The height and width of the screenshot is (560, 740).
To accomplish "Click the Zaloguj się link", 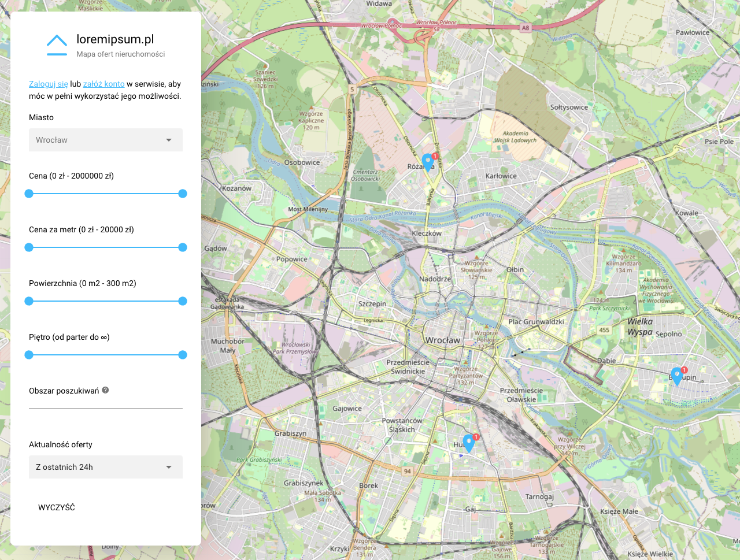I will 49,84.
